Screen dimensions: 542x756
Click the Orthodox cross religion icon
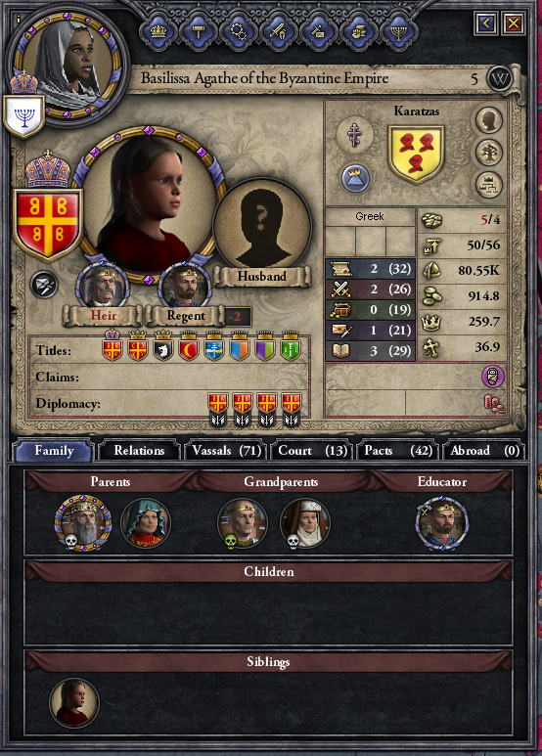355,134
